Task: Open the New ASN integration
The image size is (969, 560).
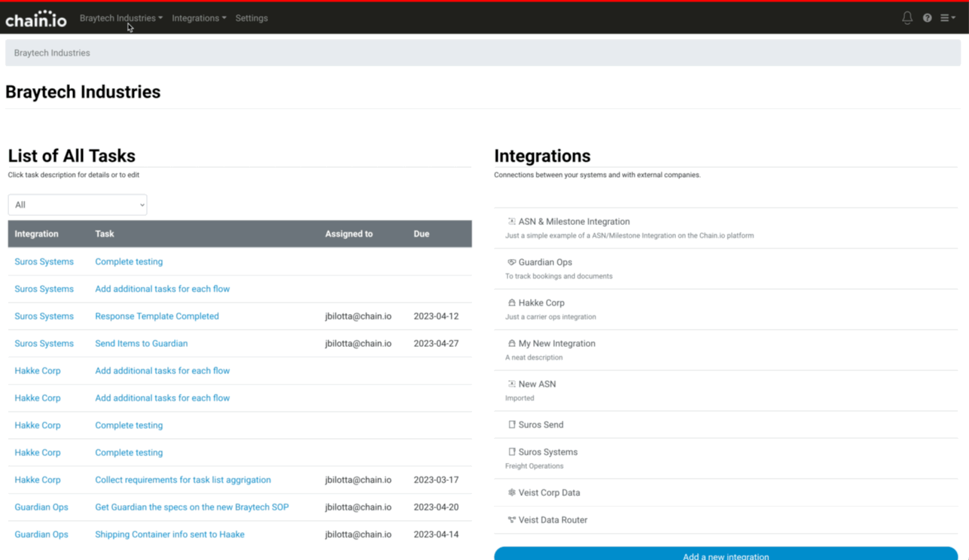Action: (537, 384)
